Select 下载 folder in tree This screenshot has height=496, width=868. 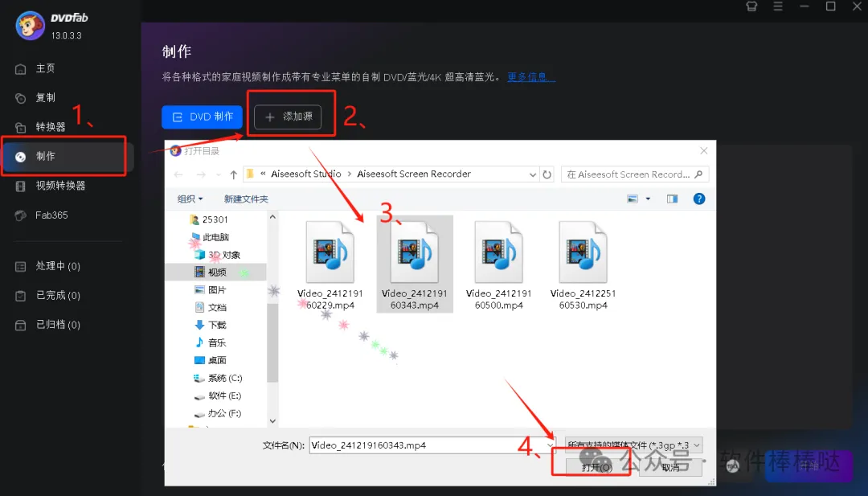click(x=211, y=325)
